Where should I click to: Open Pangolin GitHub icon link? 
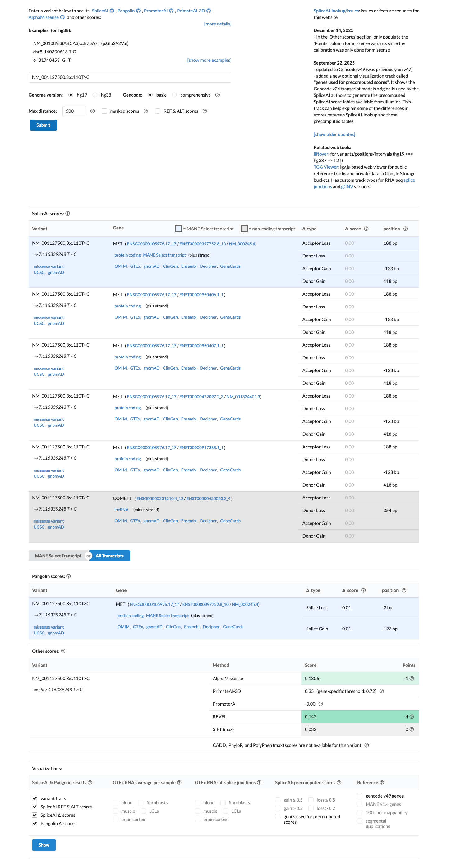(x=138, y=11)
